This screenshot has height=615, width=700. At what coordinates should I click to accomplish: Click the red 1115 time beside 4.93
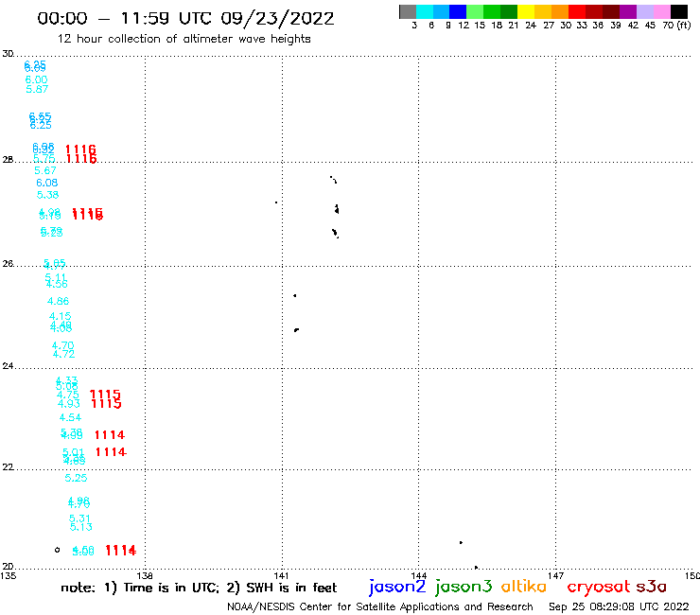click(106, 404)
